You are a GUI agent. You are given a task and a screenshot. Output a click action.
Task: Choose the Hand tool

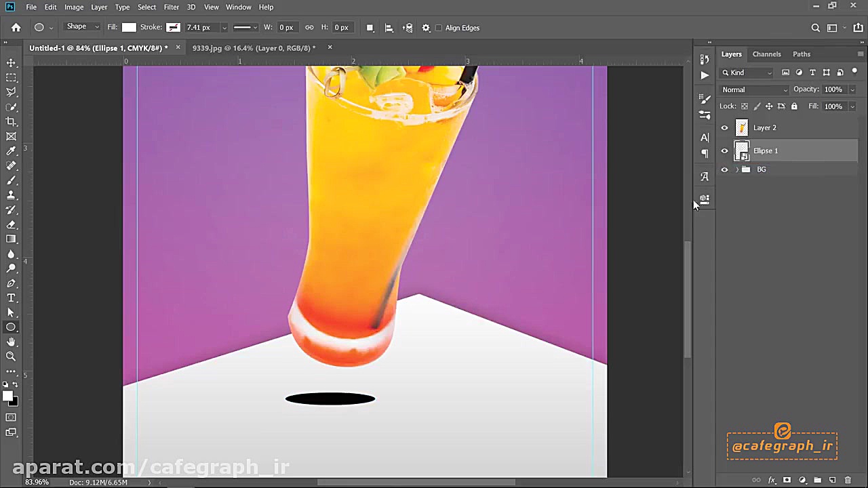coord(11,342)
